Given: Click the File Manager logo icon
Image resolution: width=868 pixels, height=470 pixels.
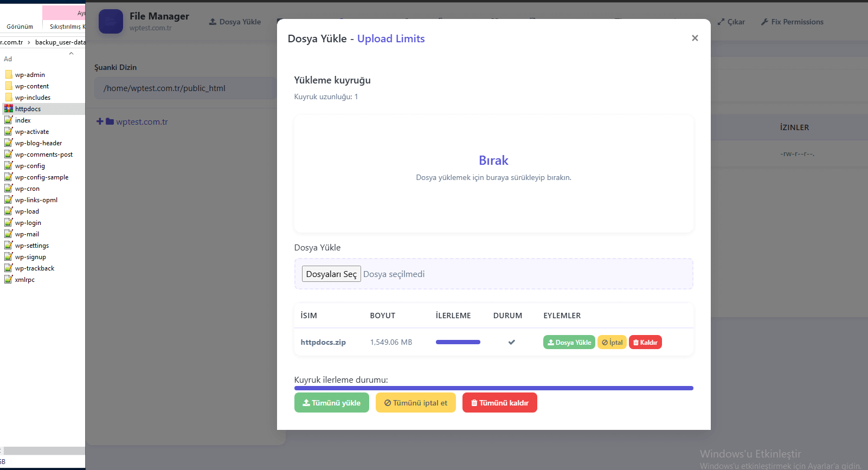Looking at the screenshot, I should (111, 22).
